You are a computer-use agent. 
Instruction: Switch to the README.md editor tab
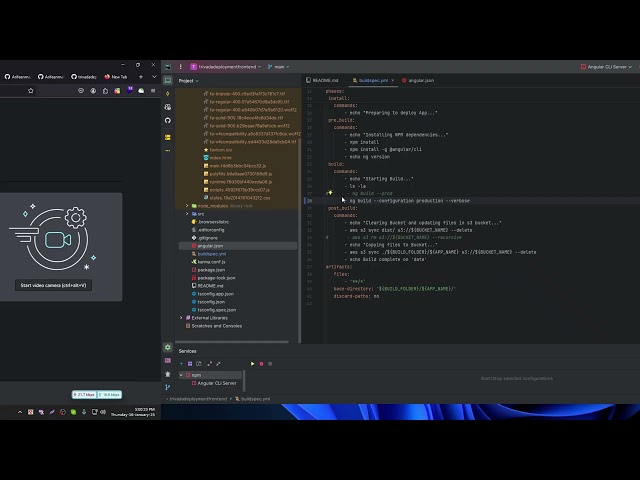tap(323, 80)
